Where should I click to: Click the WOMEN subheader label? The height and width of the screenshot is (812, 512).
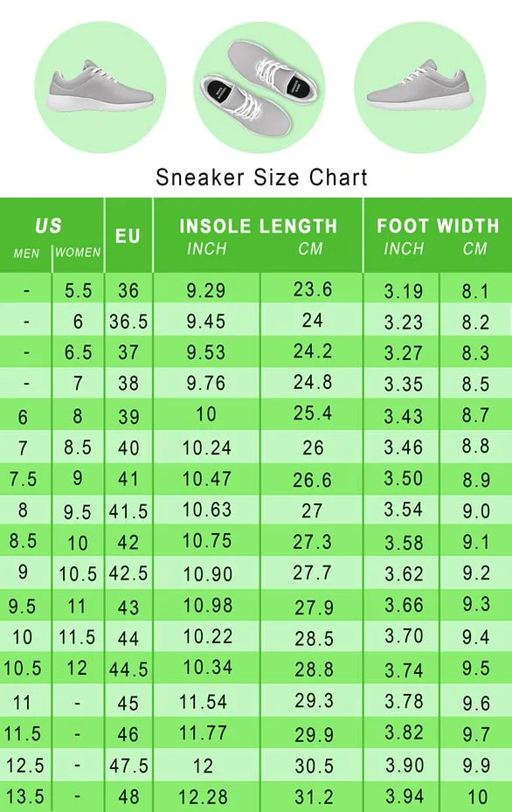tap(78, 253)
